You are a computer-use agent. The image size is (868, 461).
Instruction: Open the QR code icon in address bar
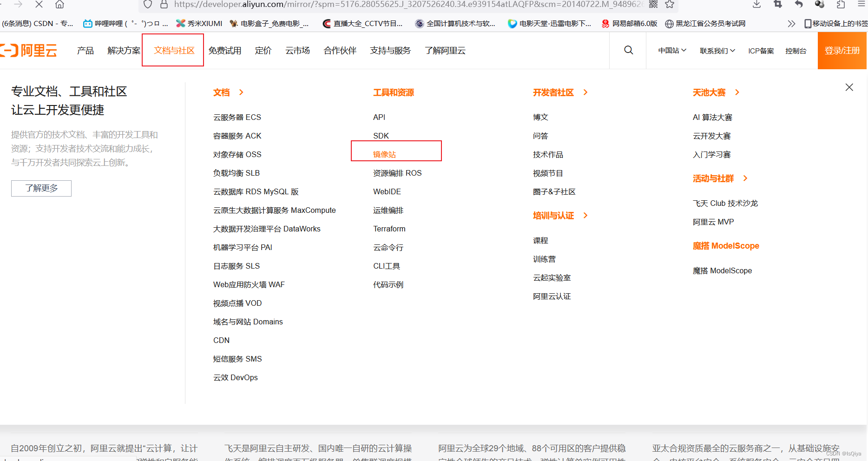point(653,5)
